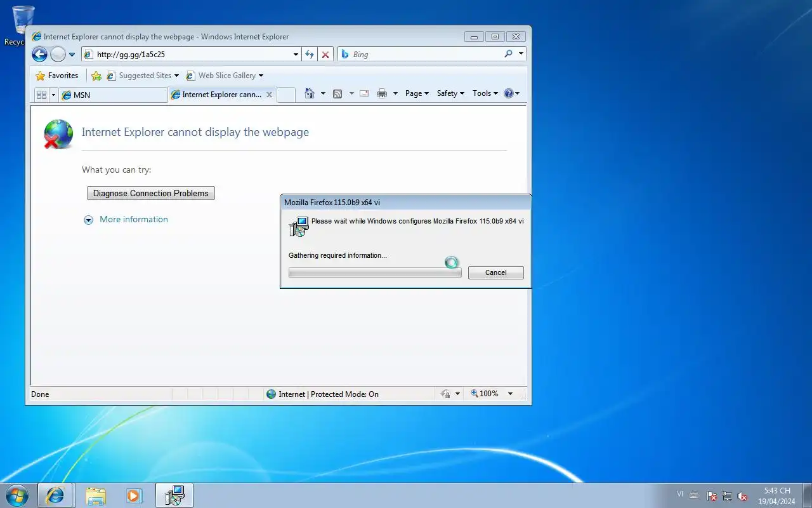This screenshot has height=508, width=812.
Task: Click the globe error icon on page
Action: click(58, 134)
